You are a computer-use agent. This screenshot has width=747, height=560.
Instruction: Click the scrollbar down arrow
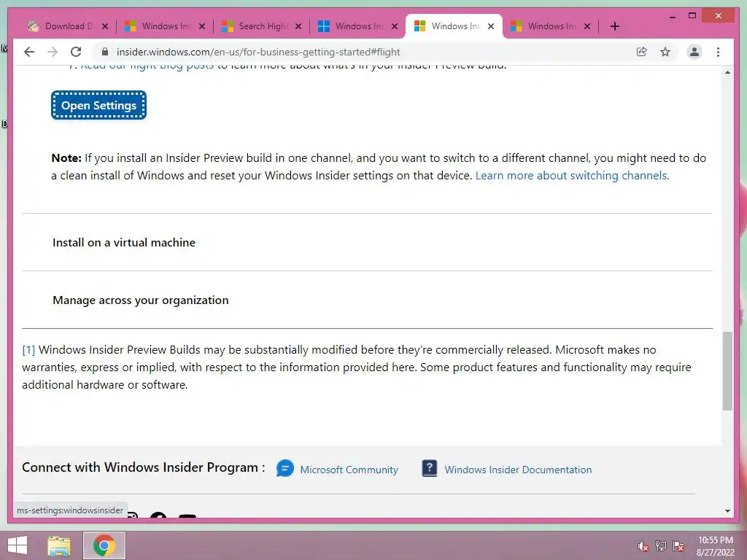727,511
